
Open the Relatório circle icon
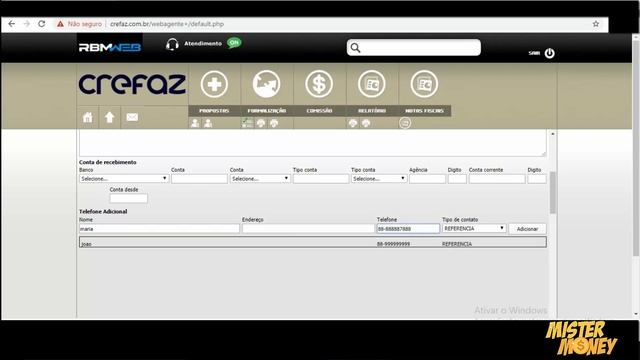tap(372, 84)
